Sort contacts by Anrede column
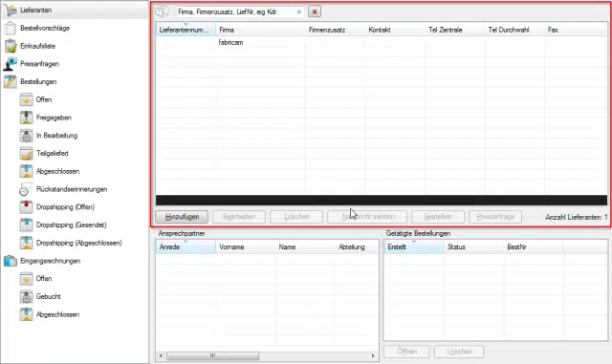 [186, 246]
